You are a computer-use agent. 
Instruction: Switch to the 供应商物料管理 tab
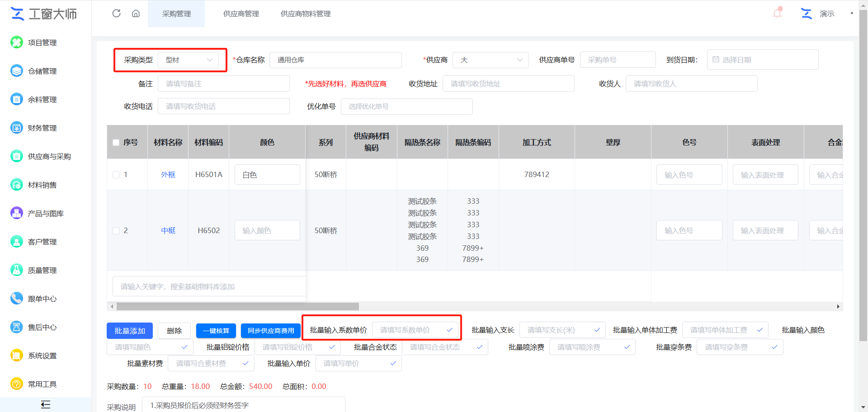306,14
